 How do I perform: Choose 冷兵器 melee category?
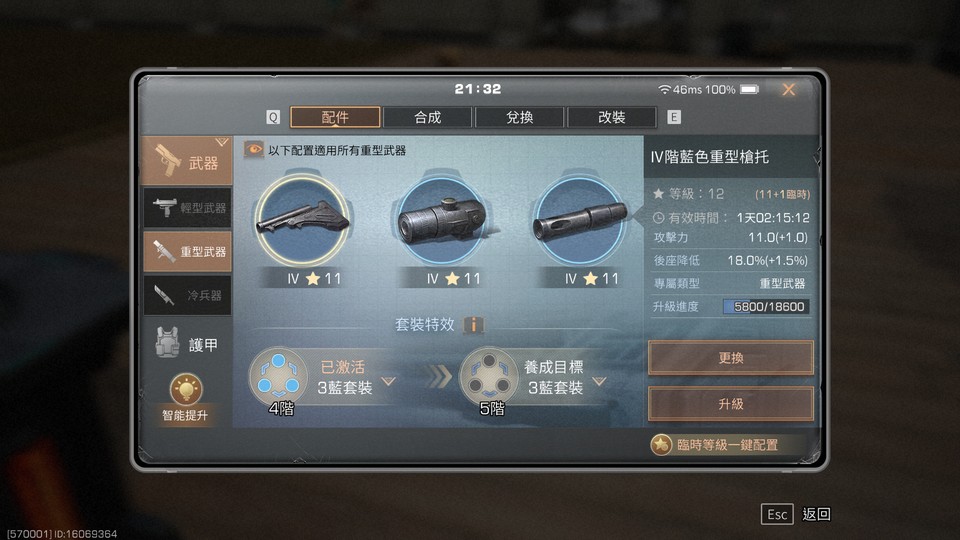coord(187,295)
